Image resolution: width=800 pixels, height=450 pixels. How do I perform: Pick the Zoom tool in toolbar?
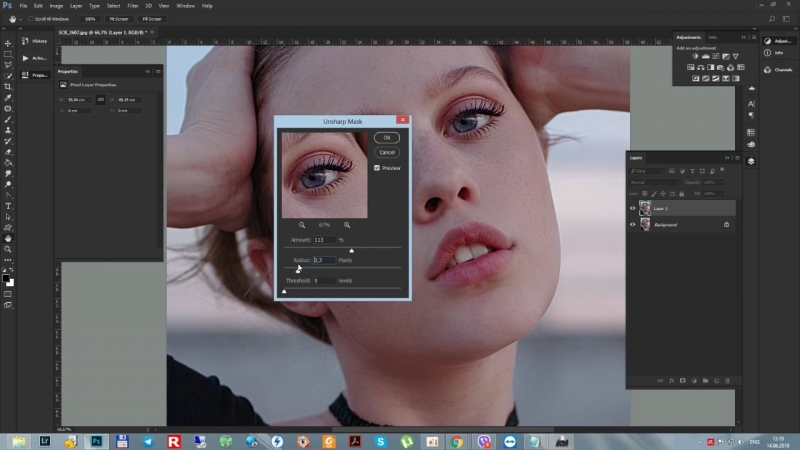pos(8,249)
